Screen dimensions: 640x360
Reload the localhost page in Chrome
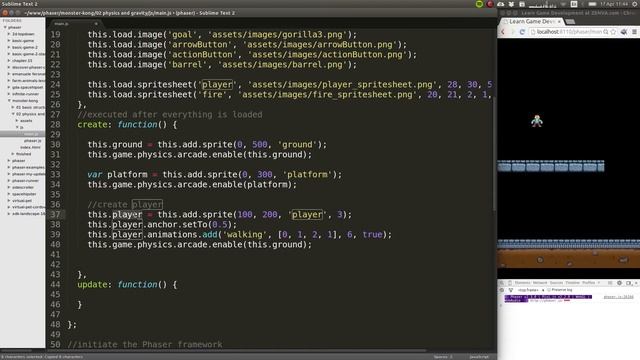[522, 32]
